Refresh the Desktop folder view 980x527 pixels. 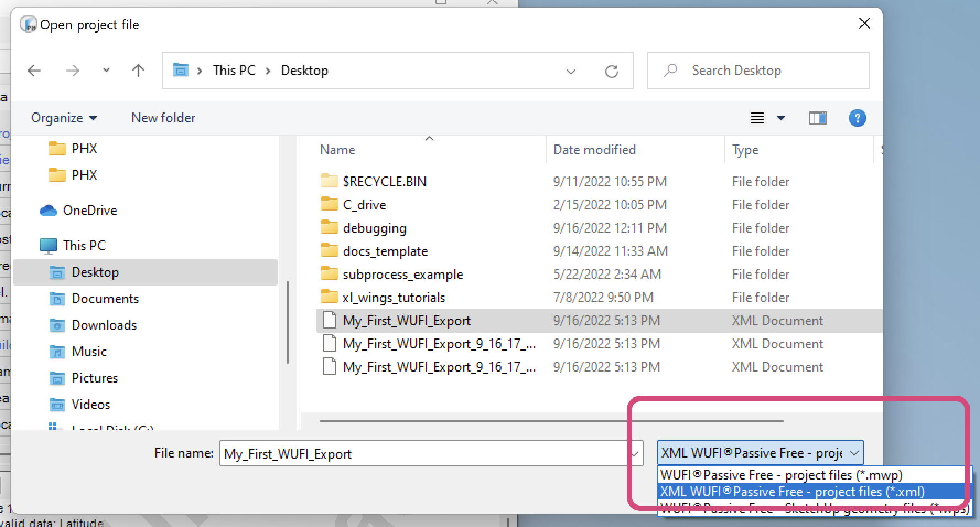point(612,71)
